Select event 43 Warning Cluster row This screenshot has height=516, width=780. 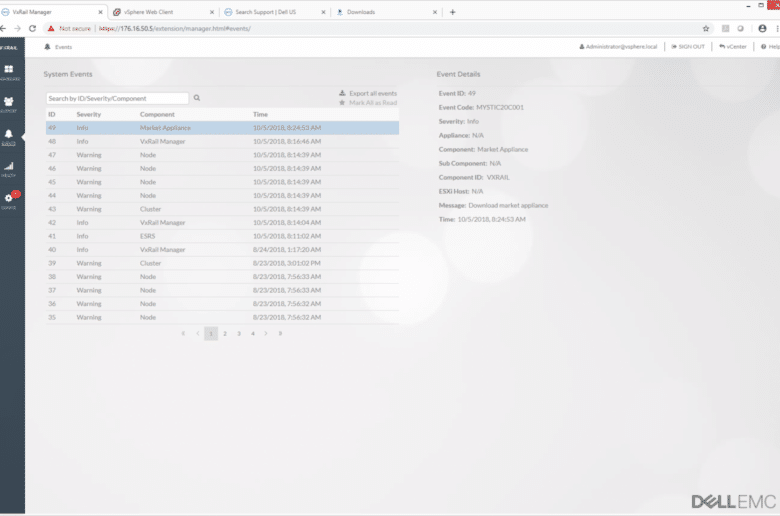click(x=222, y=209)
